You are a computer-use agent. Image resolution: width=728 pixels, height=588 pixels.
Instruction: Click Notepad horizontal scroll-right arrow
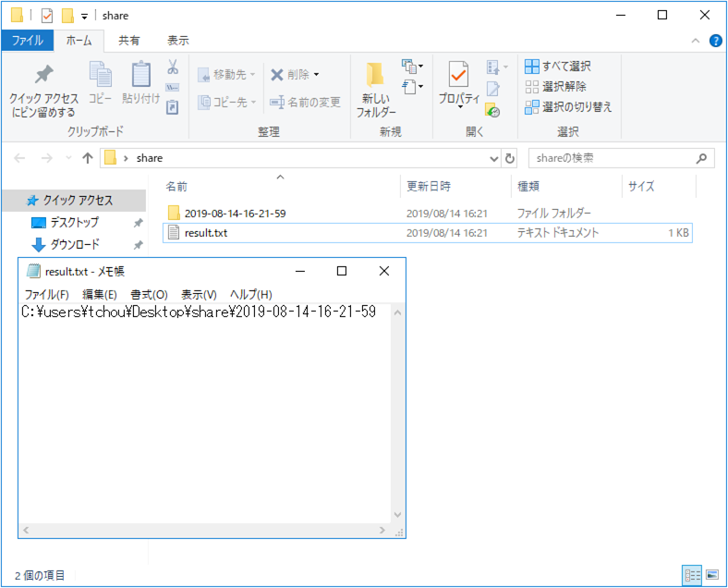coord(382,530)
